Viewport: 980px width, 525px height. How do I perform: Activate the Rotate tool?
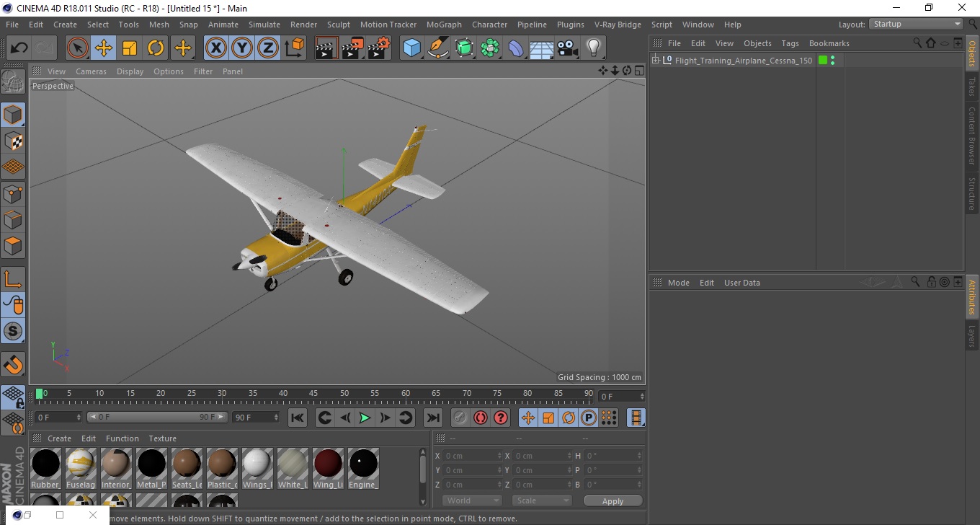pyautogui.click(x=156, y=48)
